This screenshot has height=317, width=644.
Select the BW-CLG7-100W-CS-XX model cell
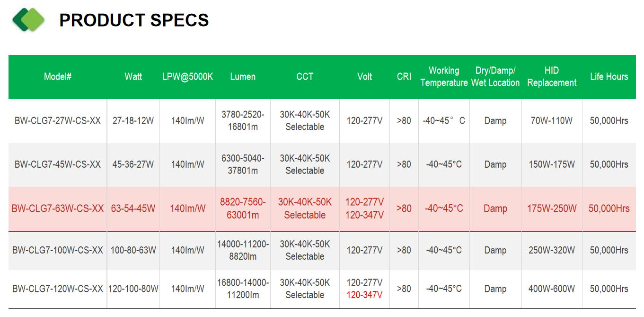tap(58, 250)
